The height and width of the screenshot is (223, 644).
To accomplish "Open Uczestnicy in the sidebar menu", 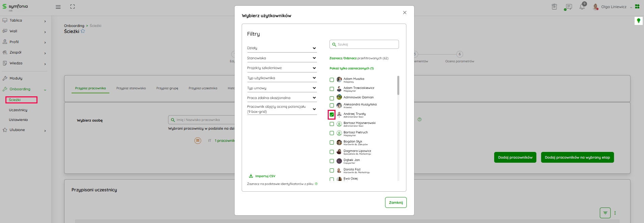I will (x=18, y=110).
